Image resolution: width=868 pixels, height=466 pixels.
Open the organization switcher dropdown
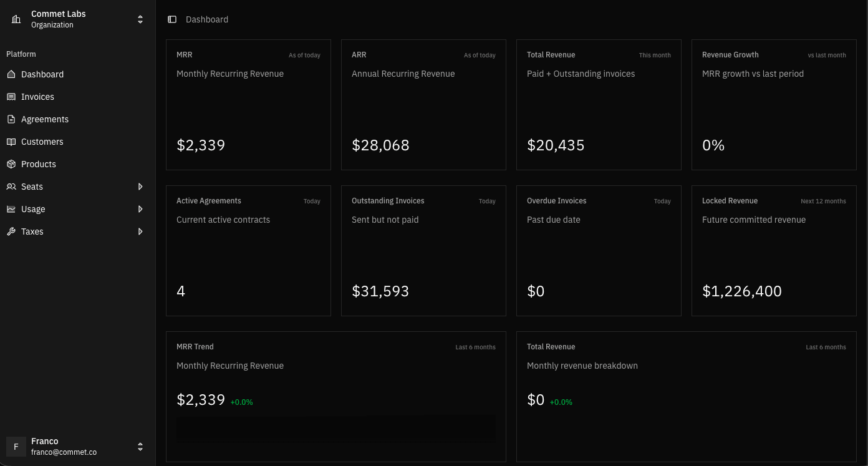point(140,19)
